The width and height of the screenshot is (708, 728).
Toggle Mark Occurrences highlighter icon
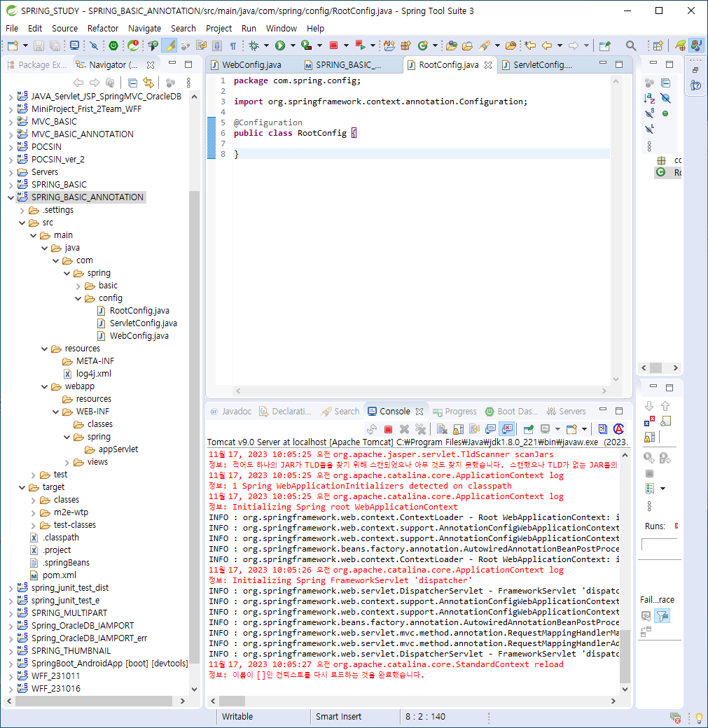(170, 45)
